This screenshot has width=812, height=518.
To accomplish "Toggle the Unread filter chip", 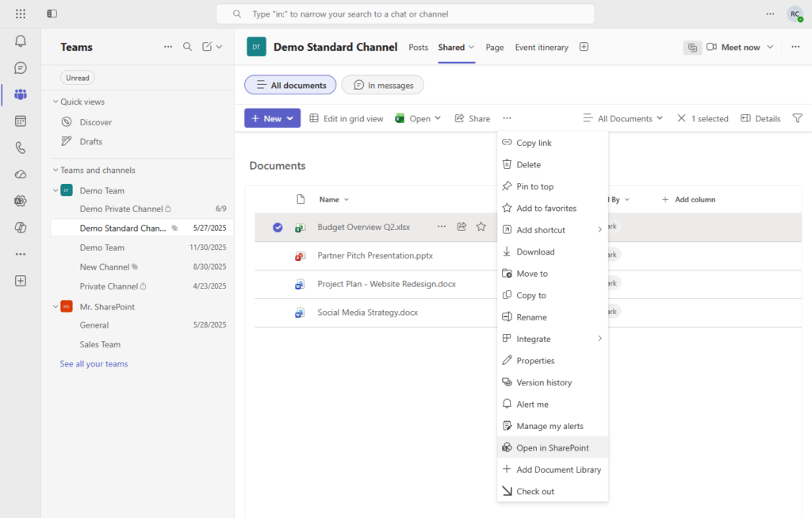I will click(78, 78).
